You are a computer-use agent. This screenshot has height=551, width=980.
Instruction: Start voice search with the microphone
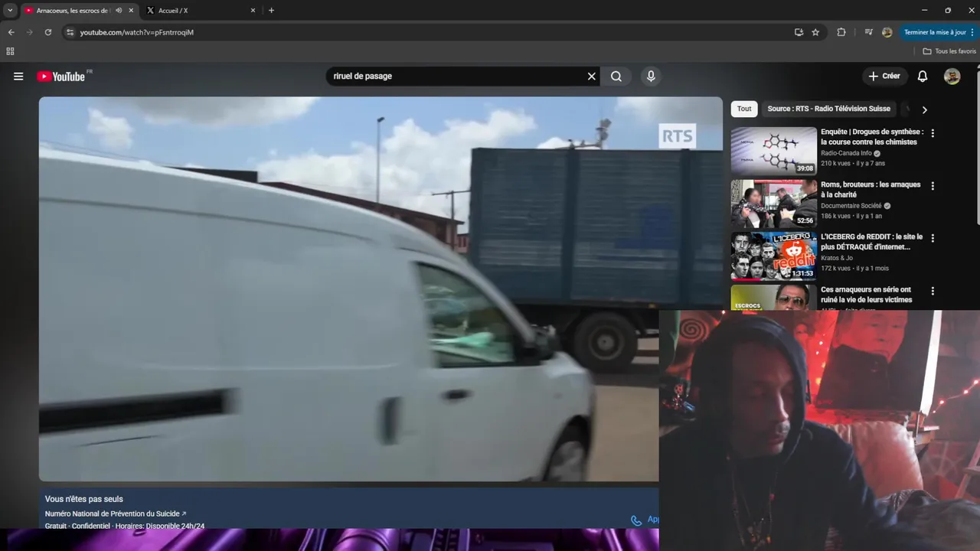coord(651,77)
